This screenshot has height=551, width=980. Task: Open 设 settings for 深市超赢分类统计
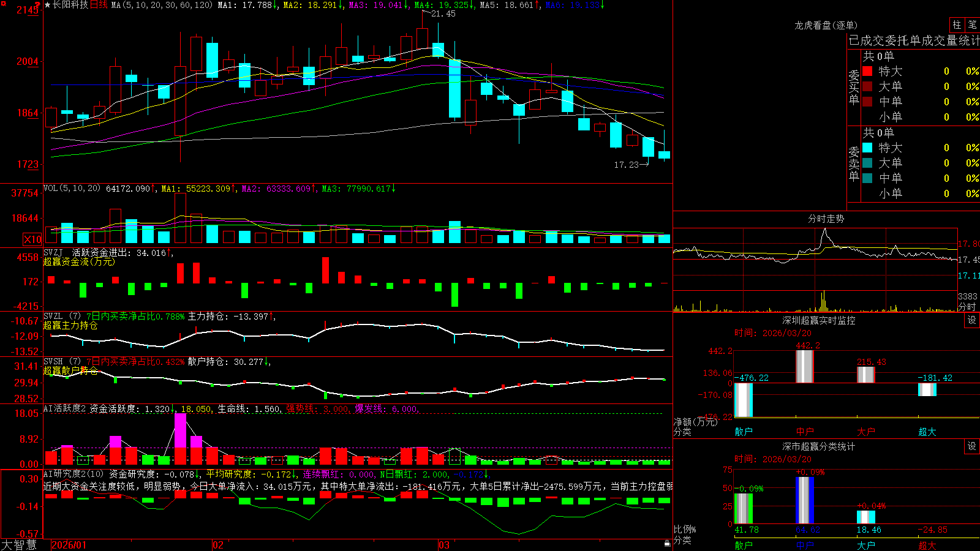point(972,446)
